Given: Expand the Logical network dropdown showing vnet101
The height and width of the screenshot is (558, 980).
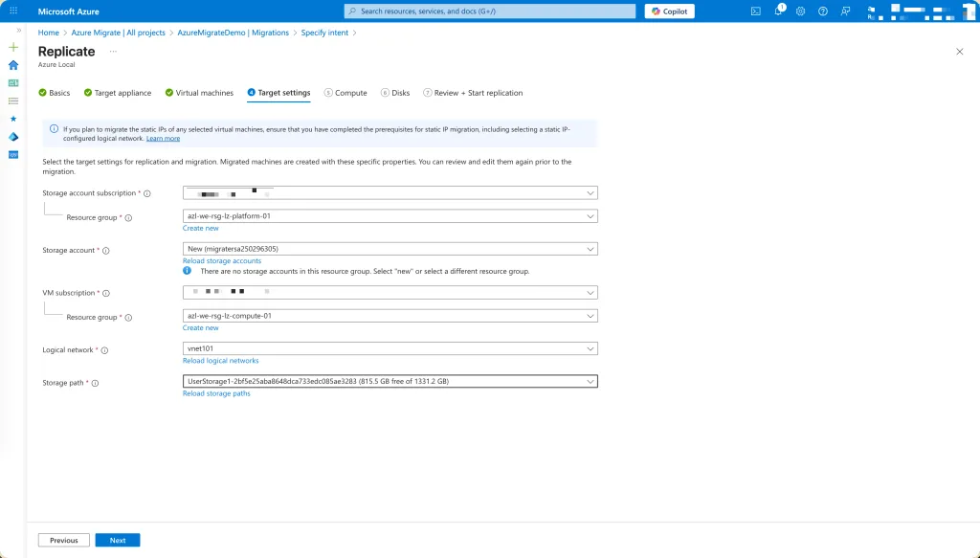Looking at the screenshot, I should 390,348.
